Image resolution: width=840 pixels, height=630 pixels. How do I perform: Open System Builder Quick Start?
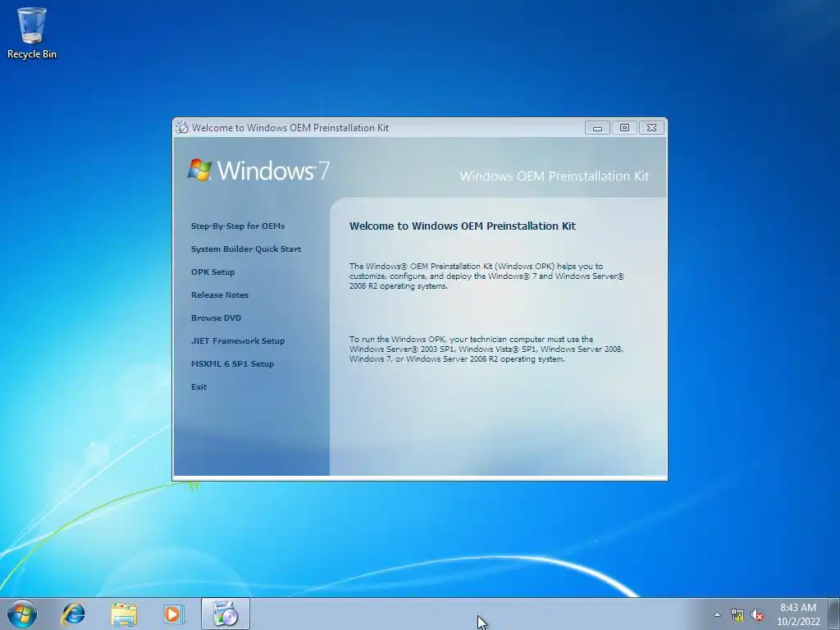[x=246, y=249]
